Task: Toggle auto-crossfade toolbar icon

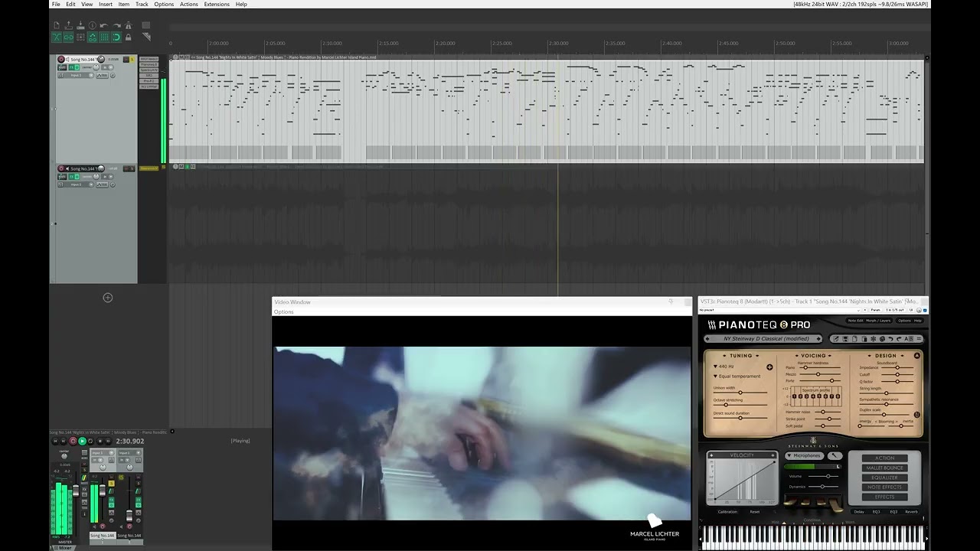Action: 57,37
